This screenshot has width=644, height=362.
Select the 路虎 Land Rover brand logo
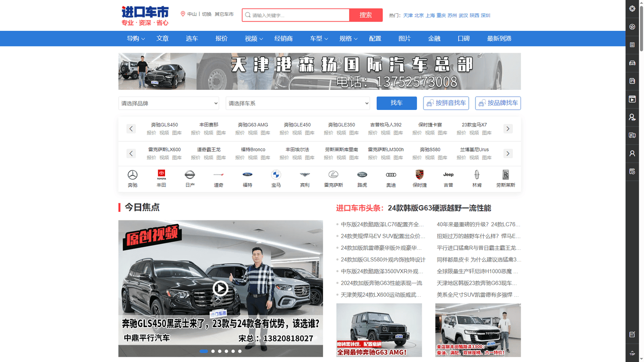(x=362, y=175)
